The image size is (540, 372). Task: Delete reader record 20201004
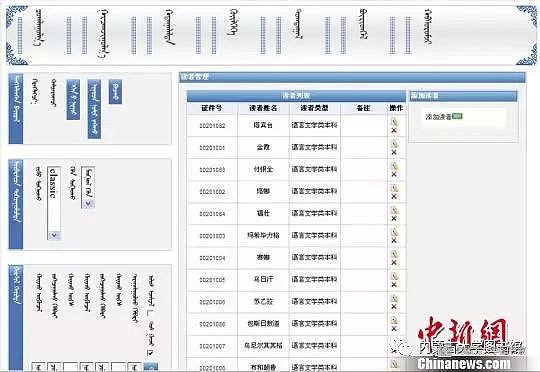coord(394,263)
